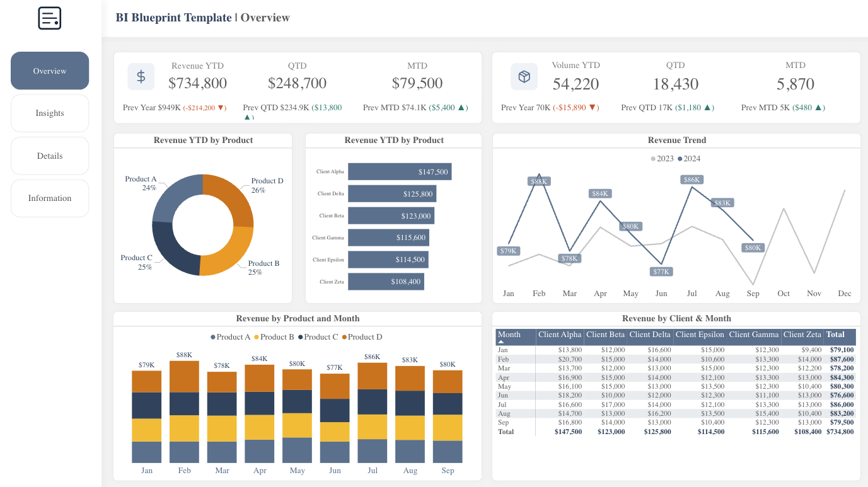Open the Information page

coord(50,198)
